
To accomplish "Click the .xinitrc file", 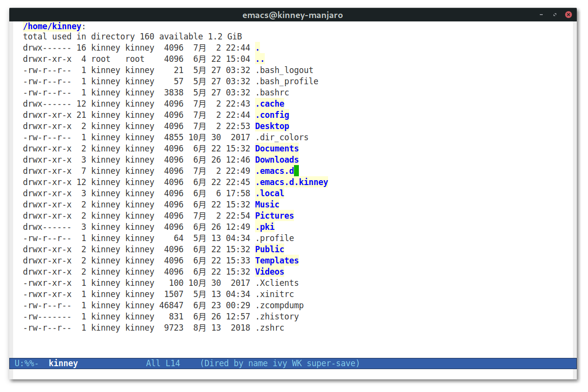I will tap(275, 294).
